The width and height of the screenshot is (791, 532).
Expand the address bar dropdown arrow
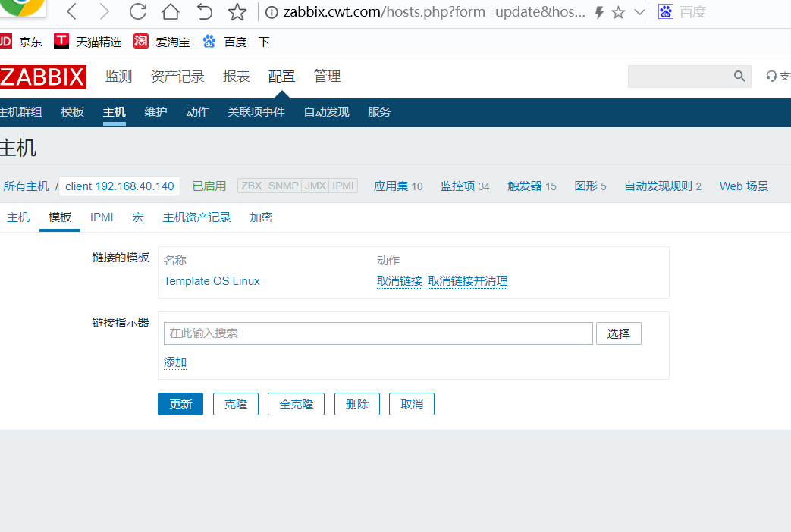coord(639,12)
